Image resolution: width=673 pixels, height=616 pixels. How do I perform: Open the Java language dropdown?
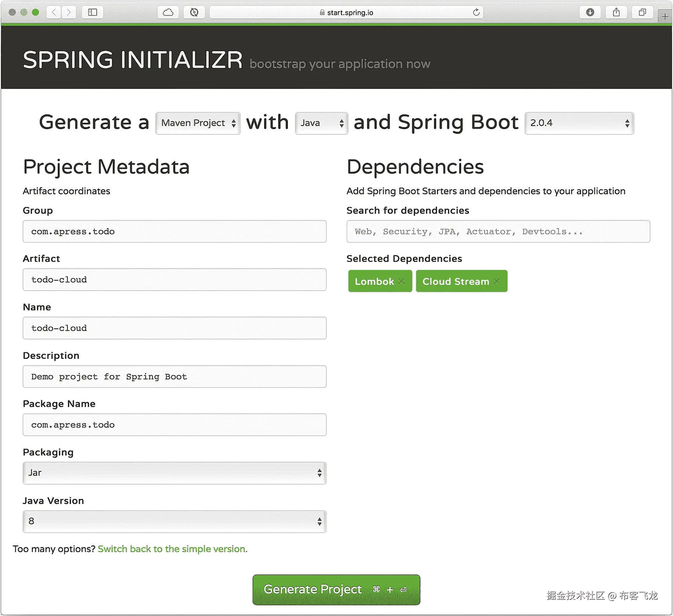coord(321,123)
